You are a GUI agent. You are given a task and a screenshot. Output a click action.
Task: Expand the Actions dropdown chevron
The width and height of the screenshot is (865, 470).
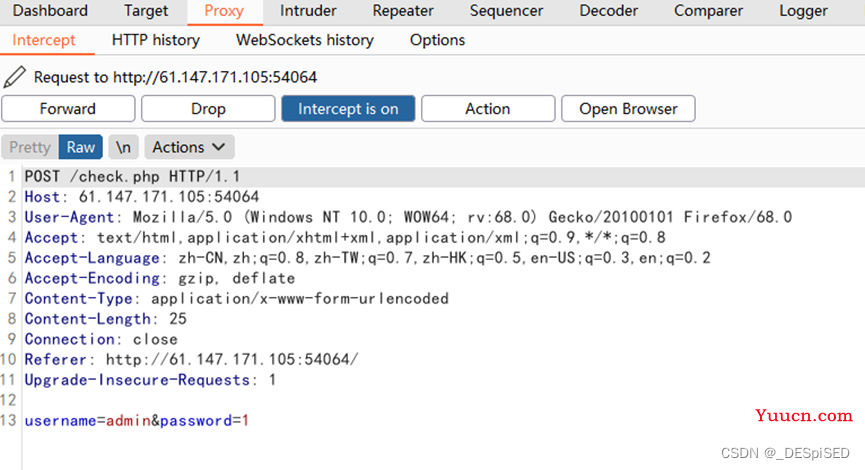point(218,147)
